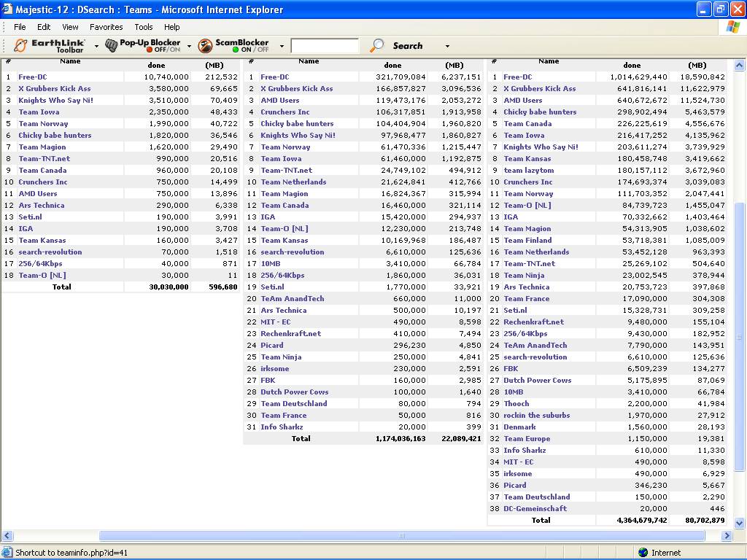Click the total value 80,702,879
747x560 pixels.
point(705,521)
